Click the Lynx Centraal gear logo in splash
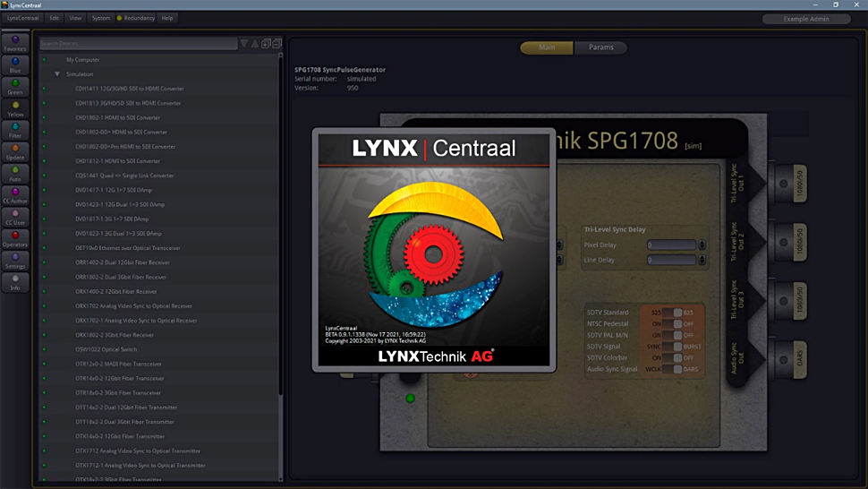This screenshot has width=868, height=489. [x=433, y=254]
